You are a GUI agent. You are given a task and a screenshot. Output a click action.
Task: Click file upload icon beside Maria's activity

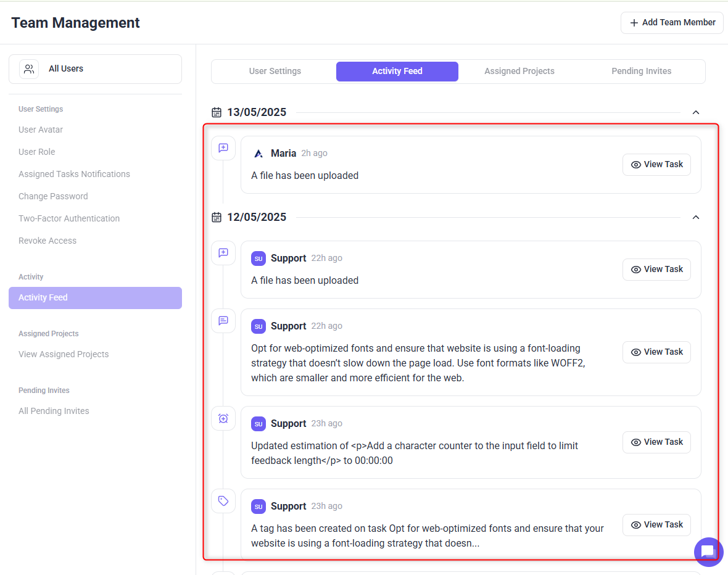(223, 148)
